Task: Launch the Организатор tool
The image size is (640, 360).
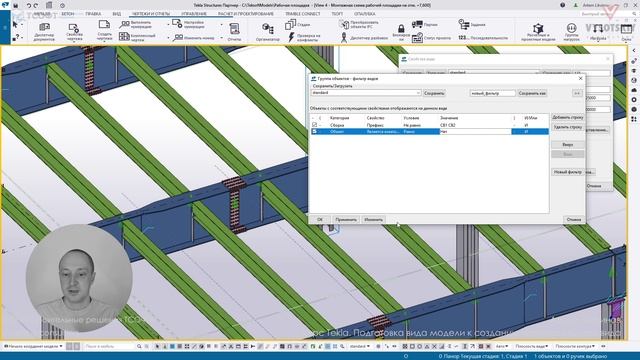Action: point(268,32)
